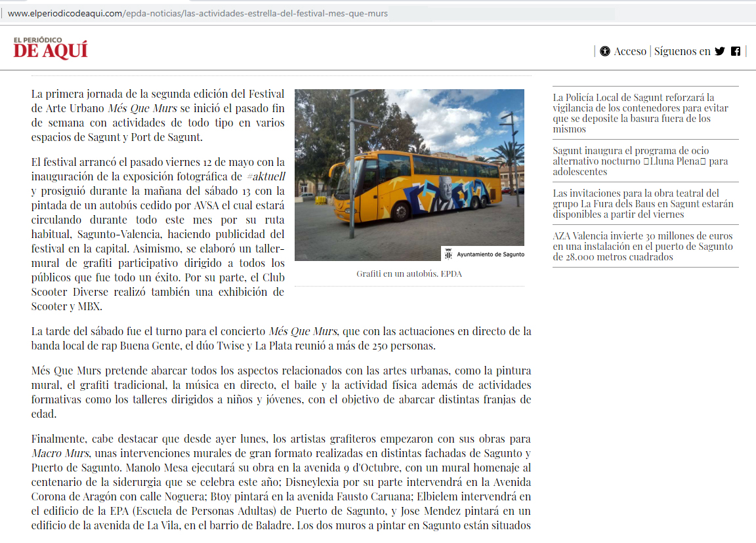Click paragraph starting 'El festival arrancó'
756x543 pixels.
coord(157,234)
